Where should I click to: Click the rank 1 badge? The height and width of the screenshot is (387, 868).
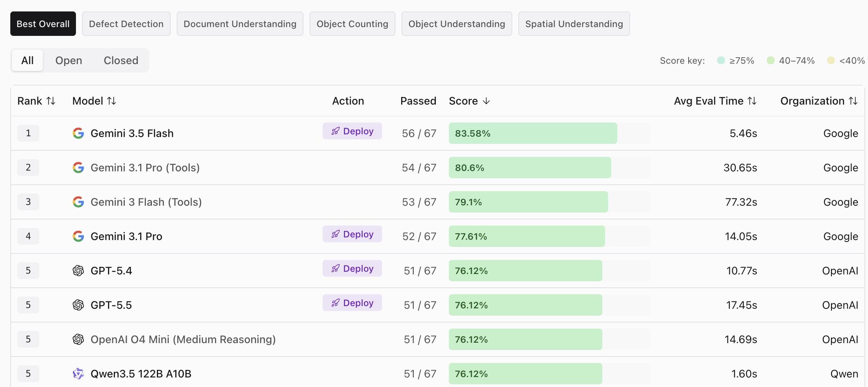[x=28, y=133]
